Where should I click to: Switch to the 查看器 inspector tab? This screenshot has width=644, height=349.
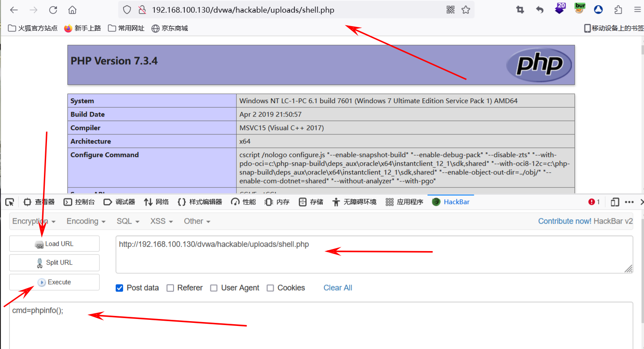(39, 202)
